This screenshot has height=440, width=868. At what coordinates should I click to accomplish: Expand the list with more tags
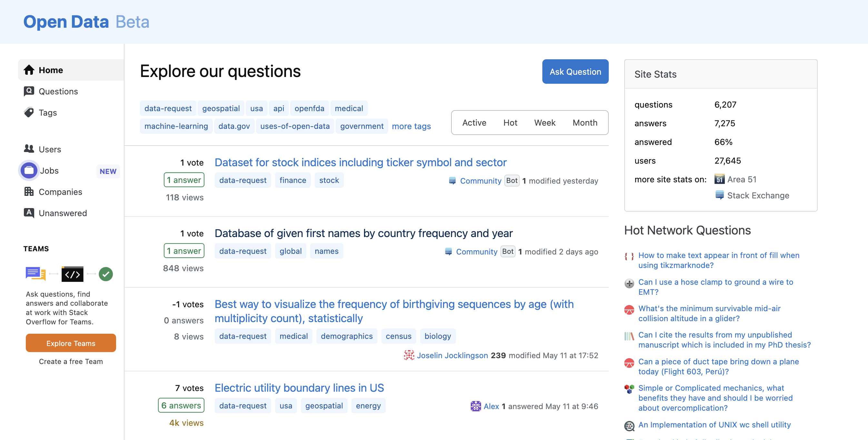411,126
